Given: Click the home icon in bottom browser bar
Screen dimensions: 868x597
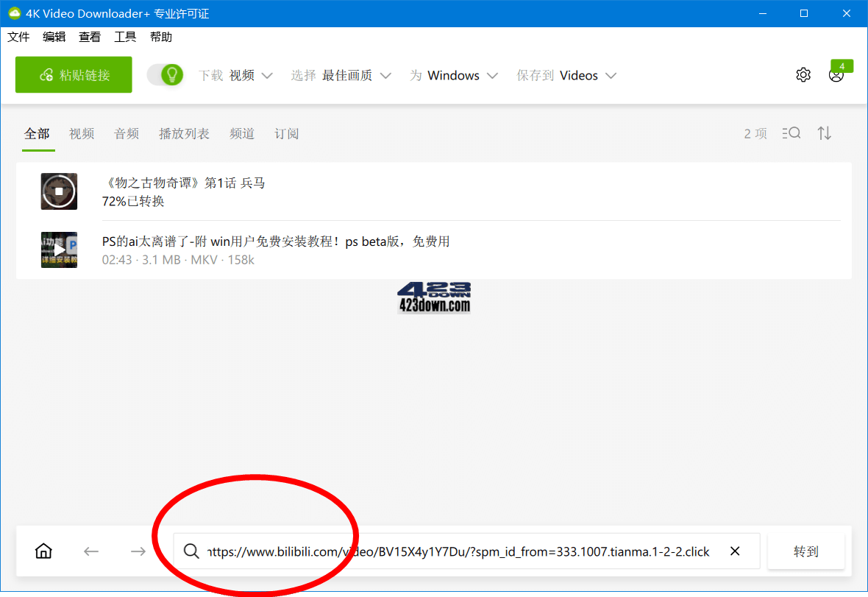Looking at the screenshot, I should pos(43,551).
